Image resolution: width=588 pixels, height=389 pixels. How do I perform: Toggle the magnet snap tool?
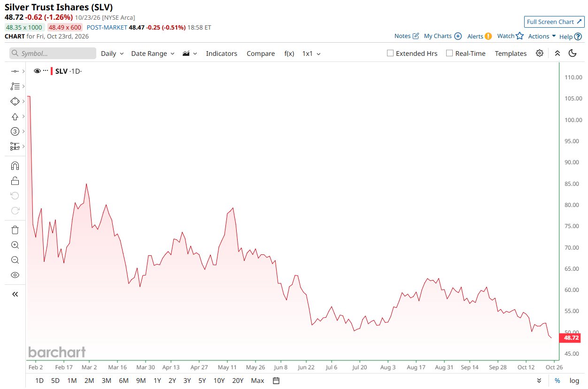[15, 166]
